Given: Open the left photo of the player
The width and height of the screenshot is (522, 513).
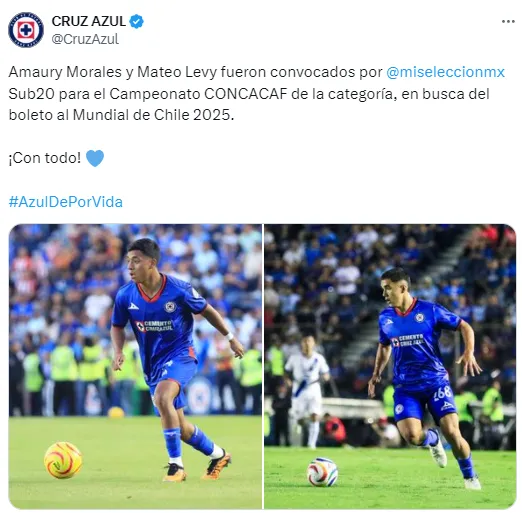Looking at the screenshot, I should [x=135, y=366].
